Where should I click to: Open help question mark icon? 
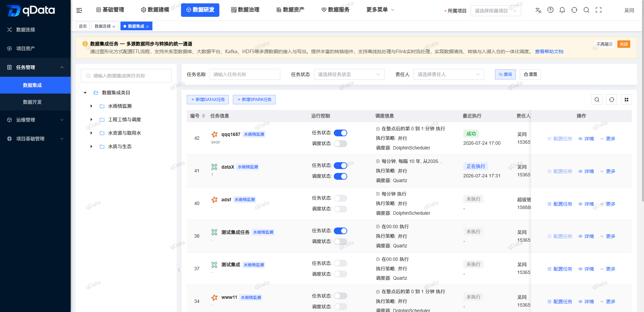[x=550, y=10]
